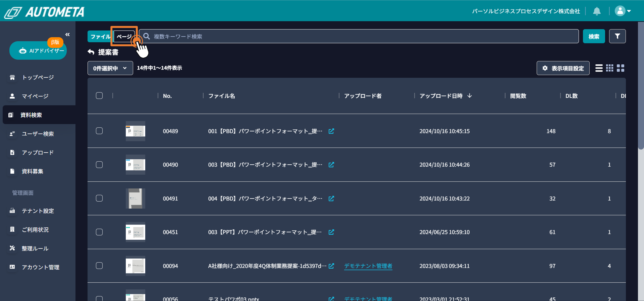Open 資料募集 in sidebar

[x=32, y=171]
